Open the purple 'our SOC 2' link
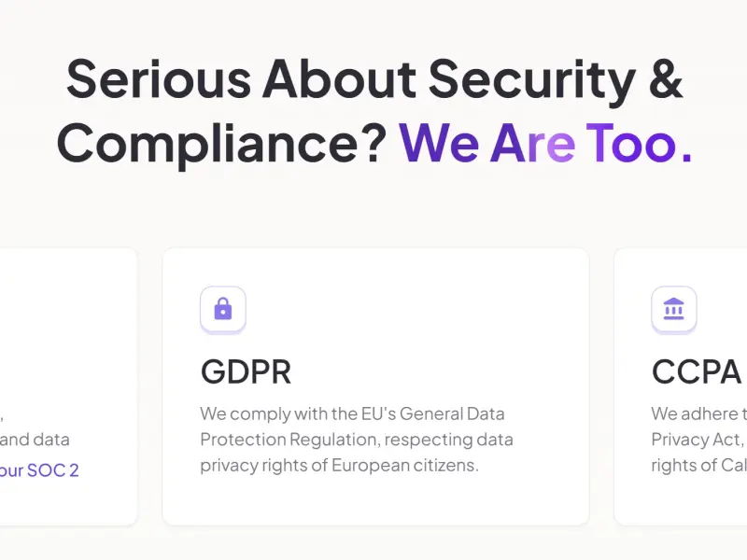 click(39, 470)
